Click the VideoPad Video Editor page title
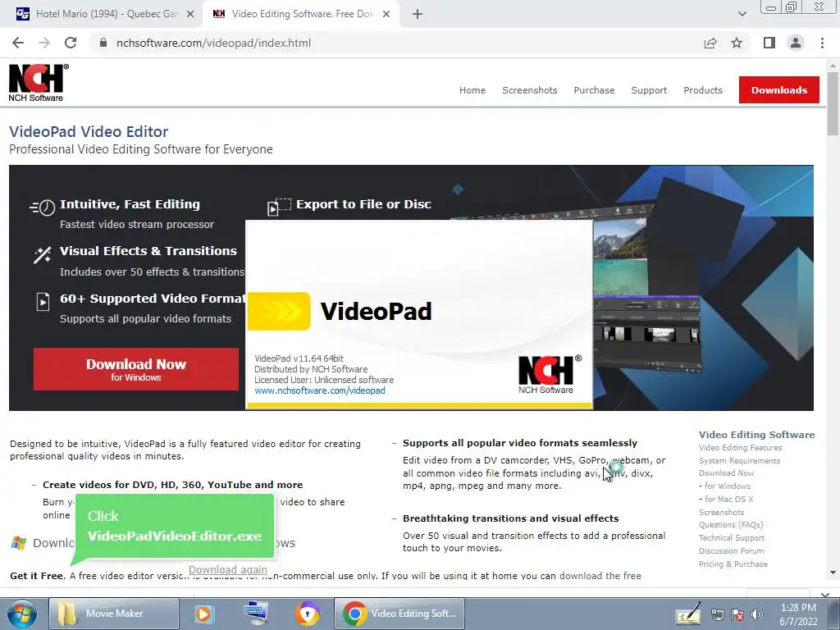The image size is (840, 630). click(x=89, y=131)
